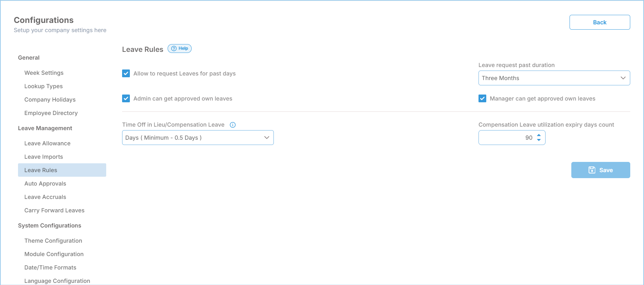The width and height of the screenshot is (644, 285).
Task: Increase expiry days count with up arrow
Action: [x=539, y=135]
